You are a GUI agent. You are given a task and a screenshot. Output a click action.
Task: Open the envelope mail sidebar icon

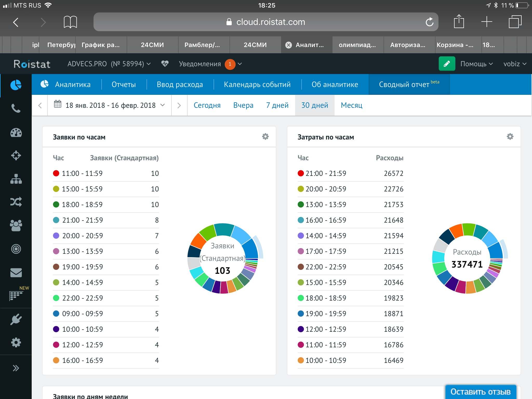pyautogui.click(x=16, y=272)
